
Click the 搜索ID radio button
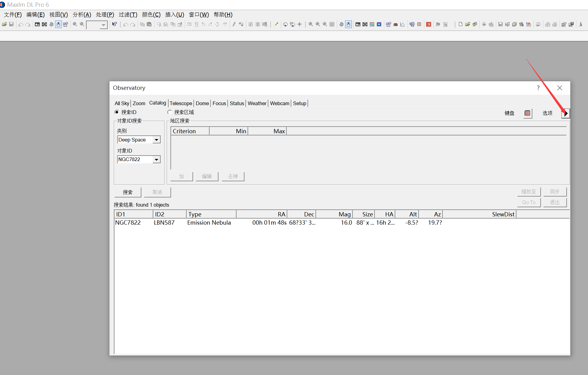[118, 112]
